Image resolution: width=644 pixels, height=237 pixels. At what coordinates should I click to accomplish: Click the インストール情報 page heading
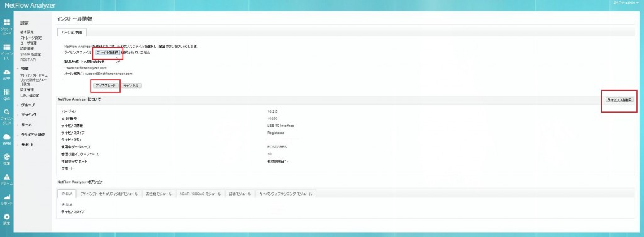pos(74,19)
